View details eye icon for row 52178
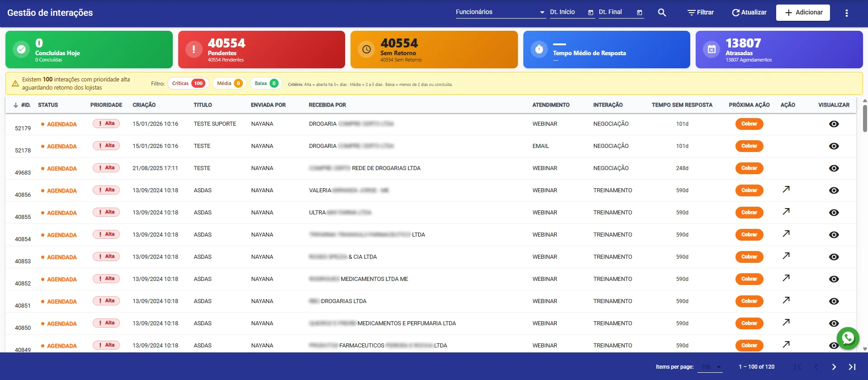The width and height of the screenshot is (868, 380). (x=834, y=146)
